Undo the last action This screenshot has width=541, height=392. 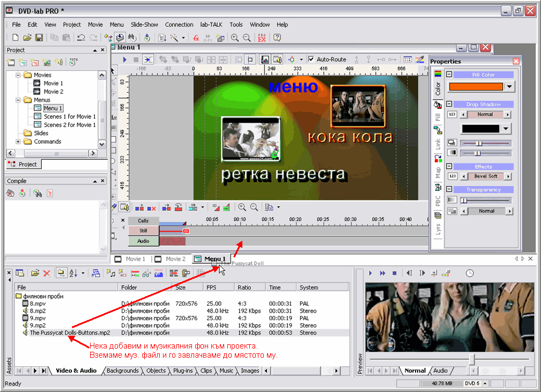[x=81, y=38]
